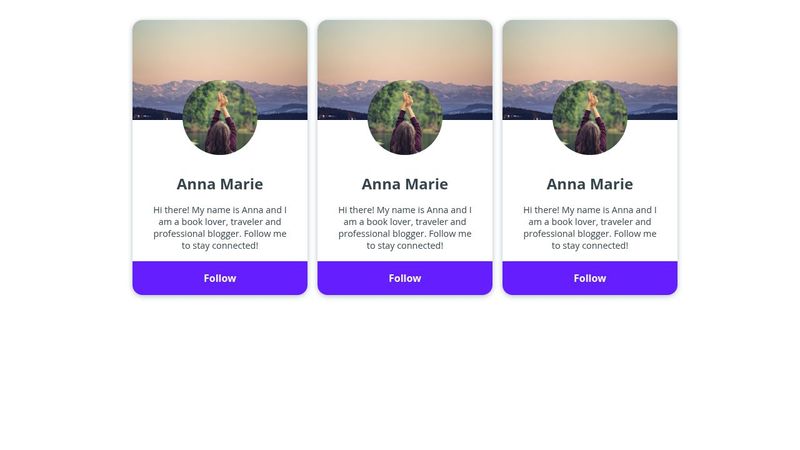The width and height of the screenshot is (800, 450).
Task: Click the bio paragraph on the middle card
Action: 405,228
